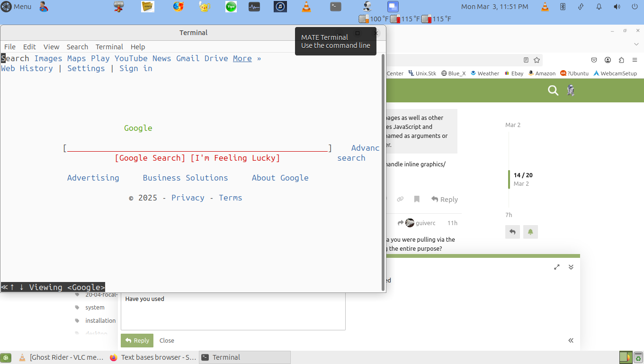The height and width of the screenshot is (364, 644).
Task: Open the clock showing Mon Mar 3
Action: (x=494, y=7)
